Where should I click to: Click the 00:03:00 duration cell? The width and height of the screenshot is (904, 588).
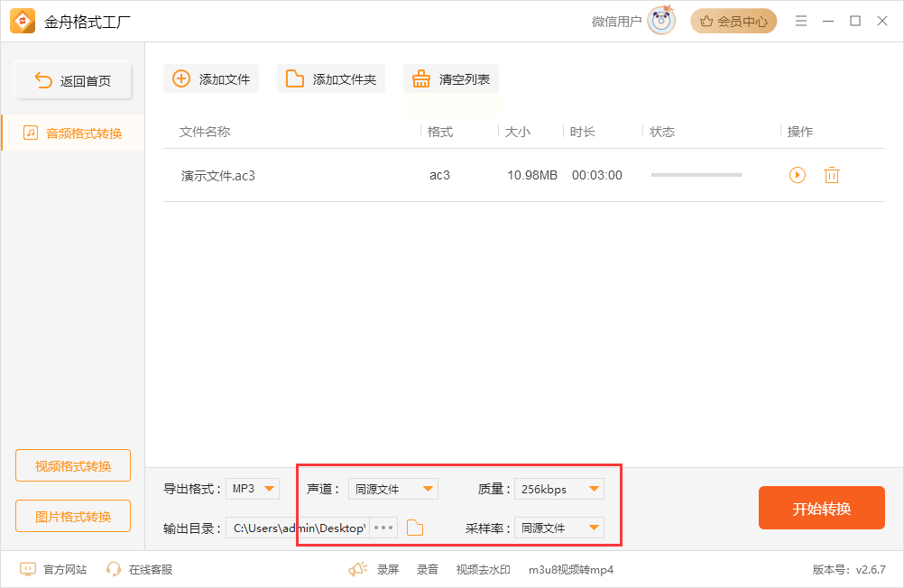[x=596, y=175]
